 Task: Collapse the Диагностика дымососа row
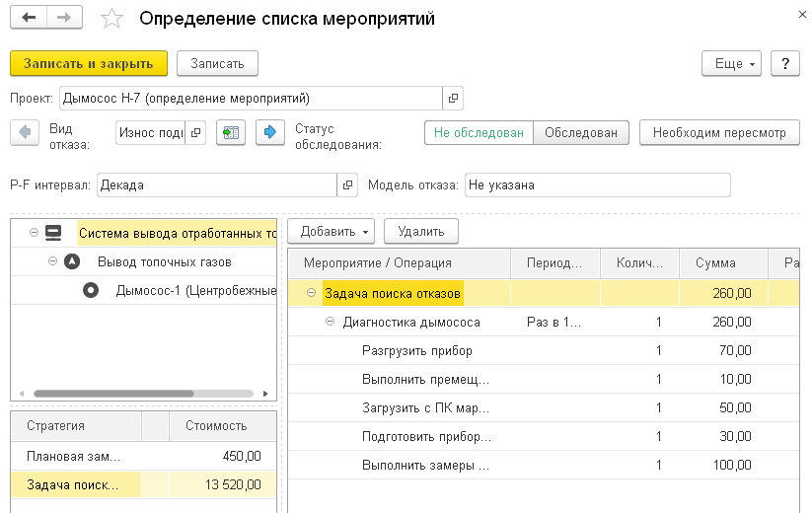[330, 322]
